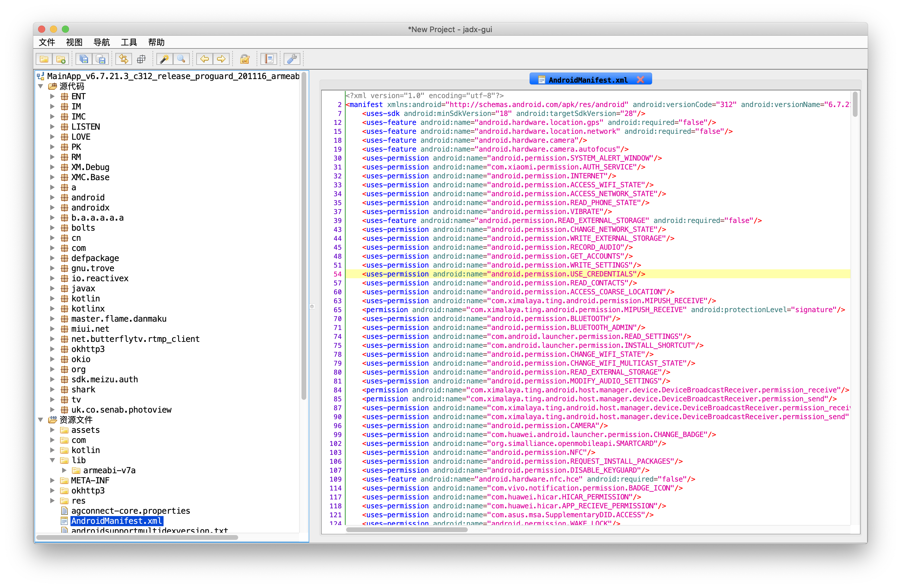
Task: Toggle flatten packages grid icon
Action: pos(141,59)
